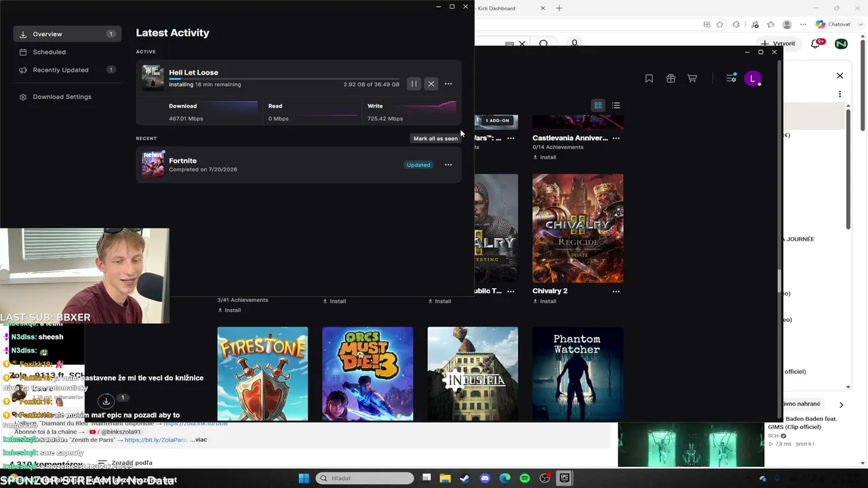Click Install under the 3/41 Achievements game
868x488 pixels.
pyautogui.click(x=229, y=310)
